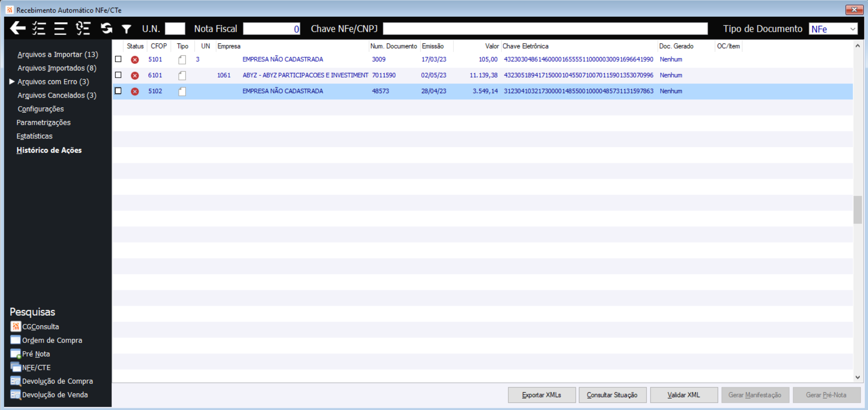The image size is (868, 410).
Task: Click the UN column header
Action: pos(205,46)
